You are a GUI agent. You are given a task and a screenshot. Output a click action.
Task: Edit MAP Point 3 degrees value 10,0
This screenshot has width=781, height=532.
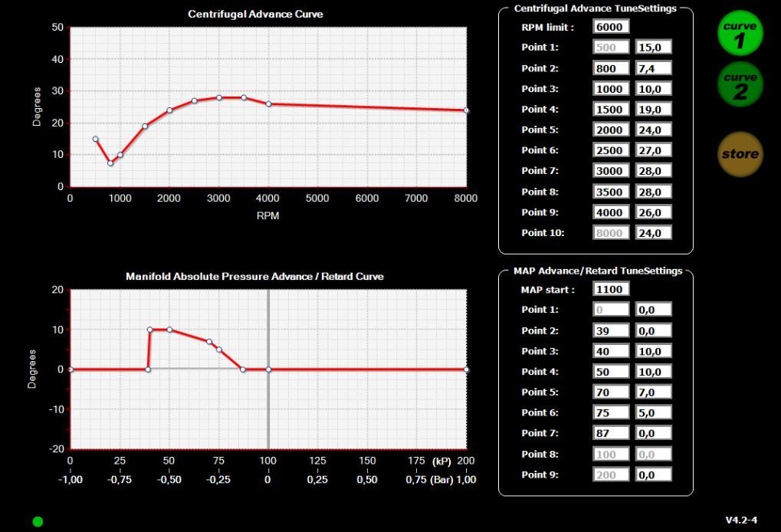[x=653, y=351]
